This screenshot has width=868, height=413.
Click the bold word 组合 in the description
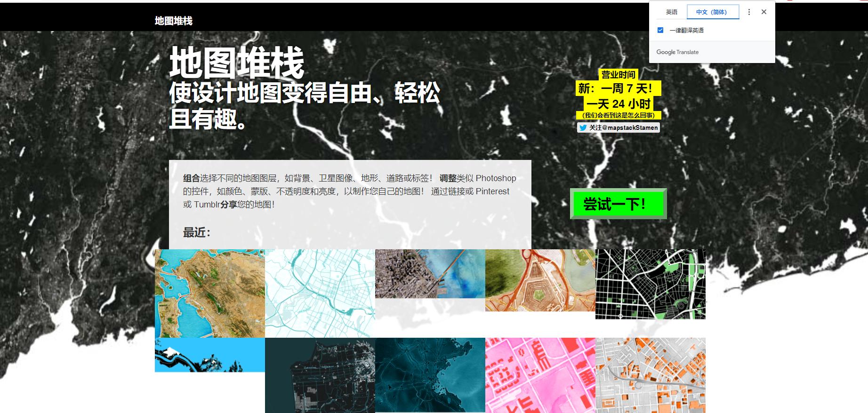pos(191,178)
